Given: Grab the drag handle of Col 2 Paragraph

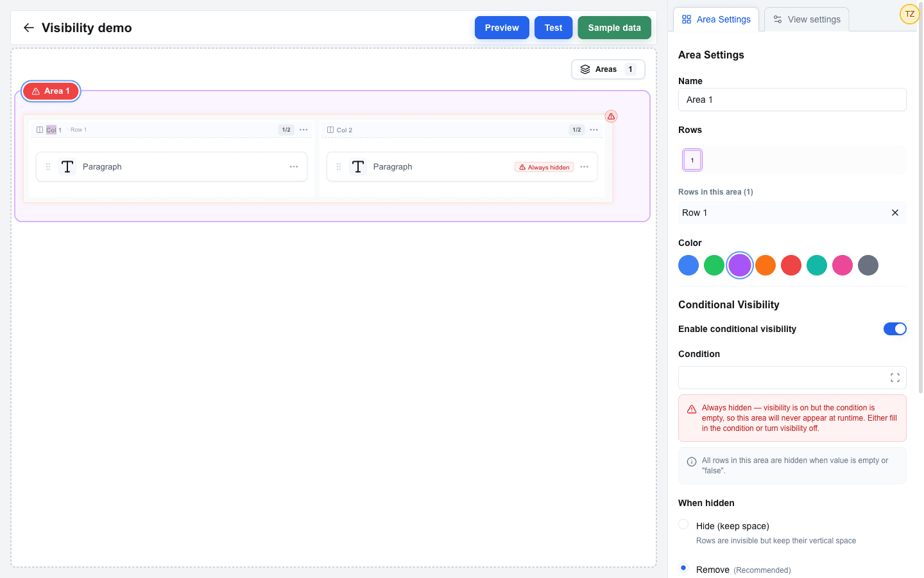Looking at the screenshot, I should [339, 167].
